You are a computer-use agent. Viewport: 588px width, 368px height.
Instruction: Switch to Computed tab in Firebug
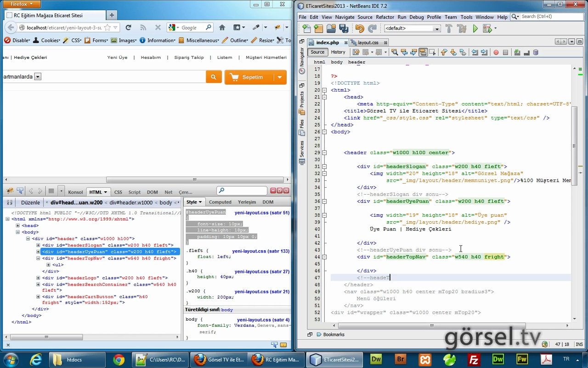(220, 202)
